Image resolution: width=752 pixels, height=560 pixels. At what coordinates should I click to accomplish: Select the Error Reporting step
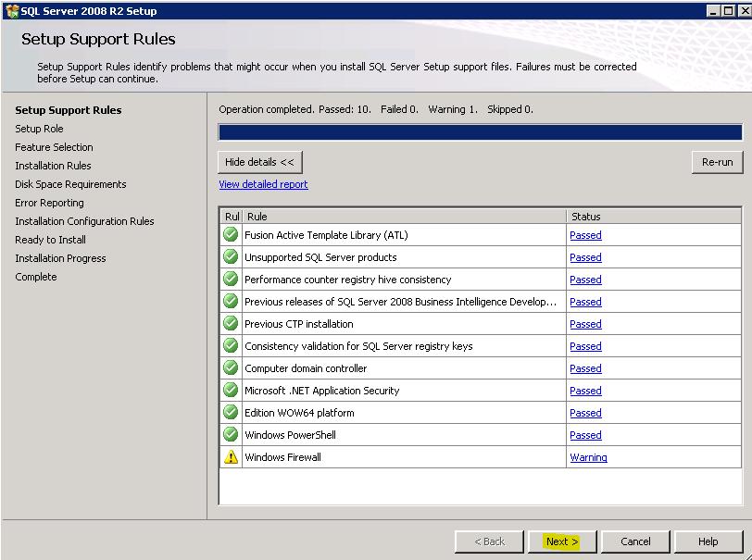coord(49,203)
